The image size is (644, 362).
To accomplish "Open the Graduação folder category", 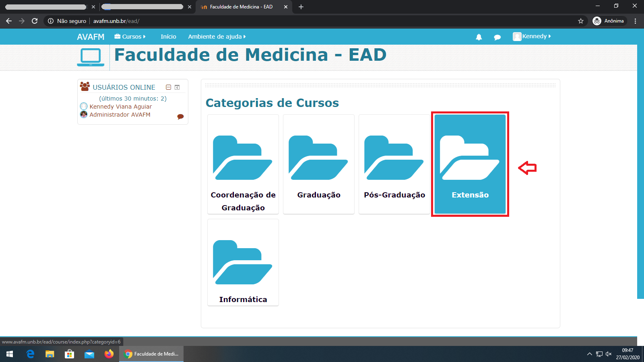I will (x=318, y=164).
